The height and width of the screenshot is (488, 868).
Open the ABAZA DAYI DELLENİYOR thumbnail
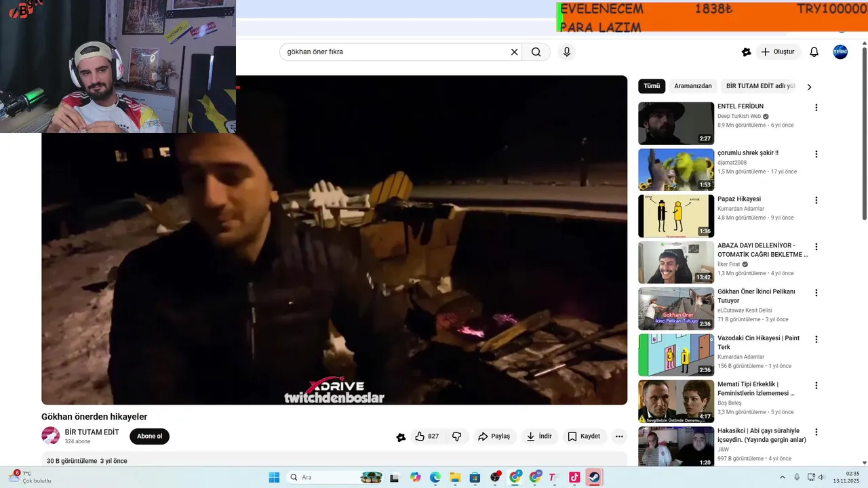point(676,262)
